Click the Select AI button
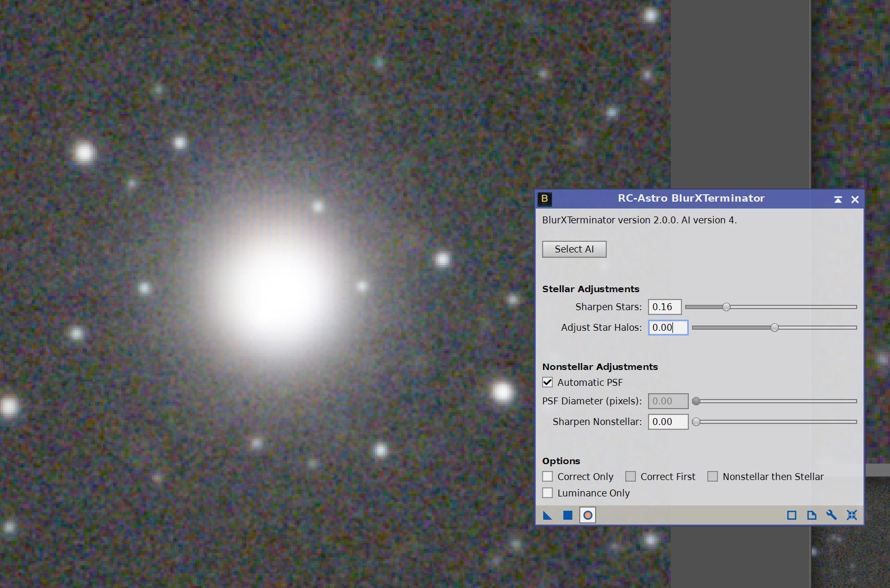Image resolution: width=890 pixels, height=588 pixels. click(x=574, y=249)
